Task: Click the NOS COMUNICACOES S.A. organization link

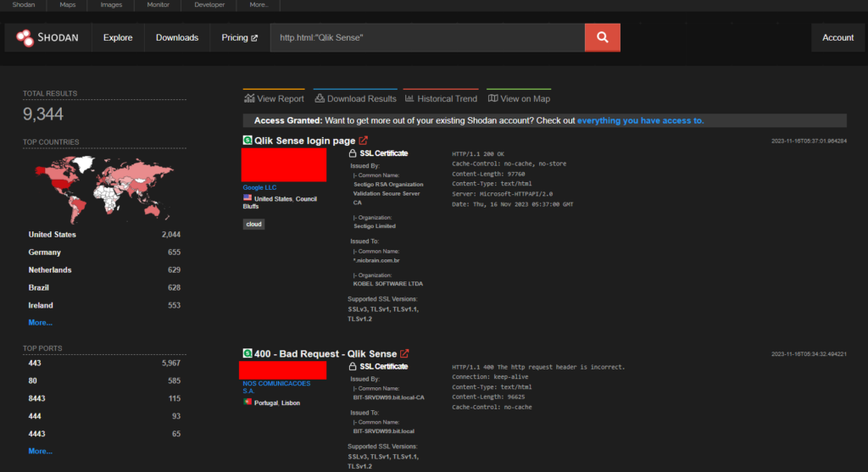Action: click(276, 386)
